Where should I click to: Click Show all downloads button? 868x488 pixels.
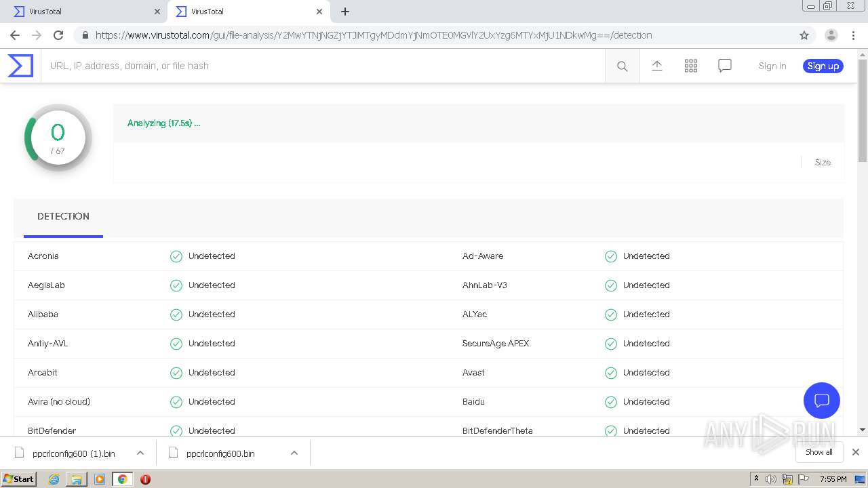(819, 452)
